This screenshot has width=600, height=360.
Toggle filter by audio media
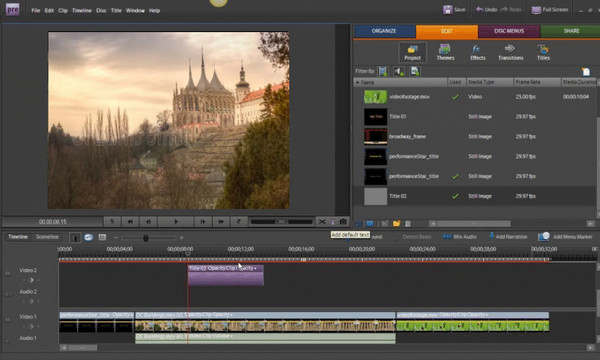click(399, 71)
